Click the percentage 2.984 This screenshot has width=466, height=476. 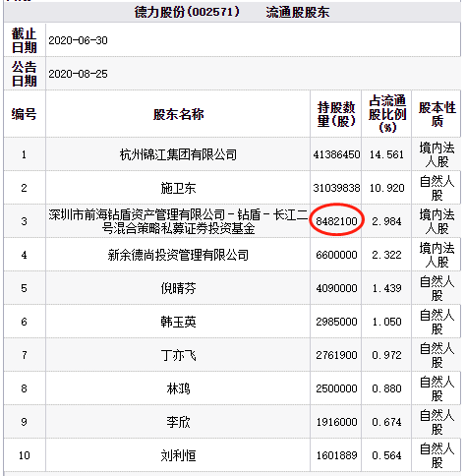tap(386, 221)
